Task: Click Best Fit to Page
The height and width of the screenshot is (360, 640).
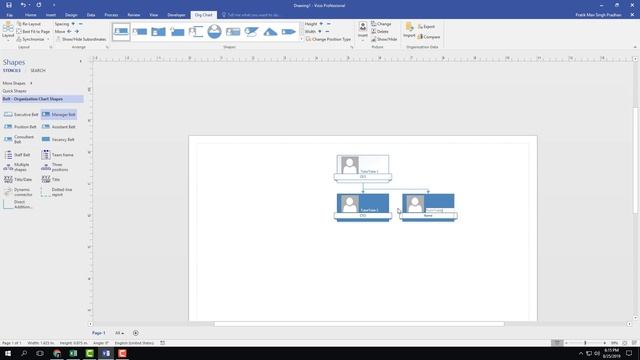Action: [x=33, y=31]
